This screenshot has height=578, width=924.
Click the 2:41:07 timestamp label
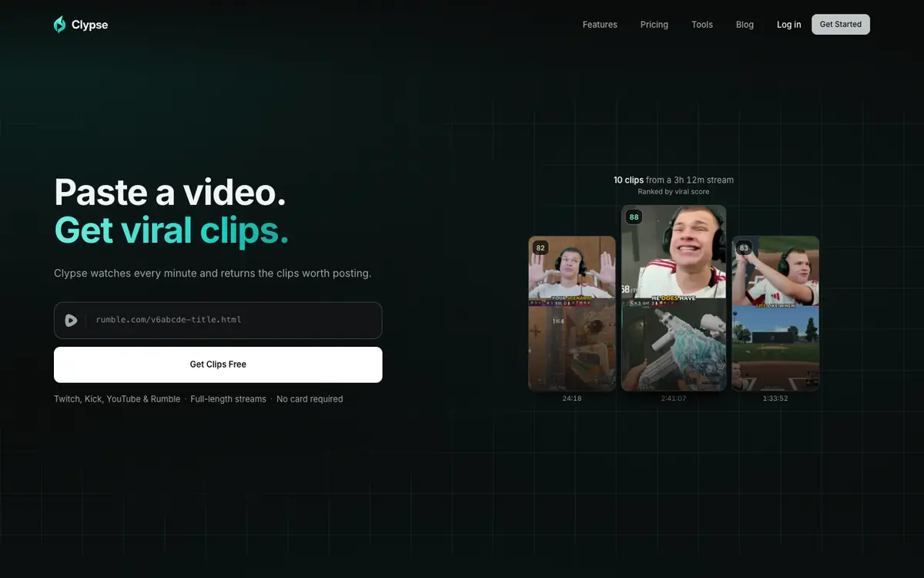click(674, 398)
